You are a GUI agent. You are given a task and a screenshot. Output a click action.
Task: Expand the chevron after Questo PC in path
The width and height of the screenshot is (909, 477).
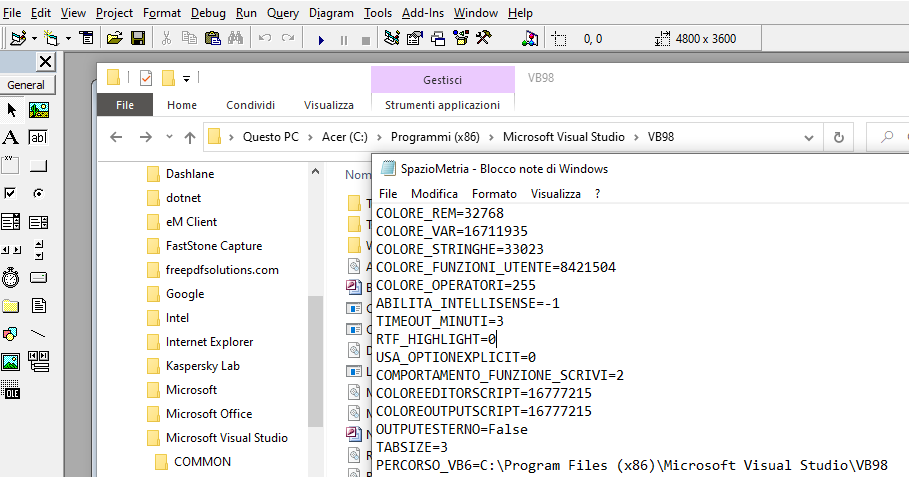(310, 137)
